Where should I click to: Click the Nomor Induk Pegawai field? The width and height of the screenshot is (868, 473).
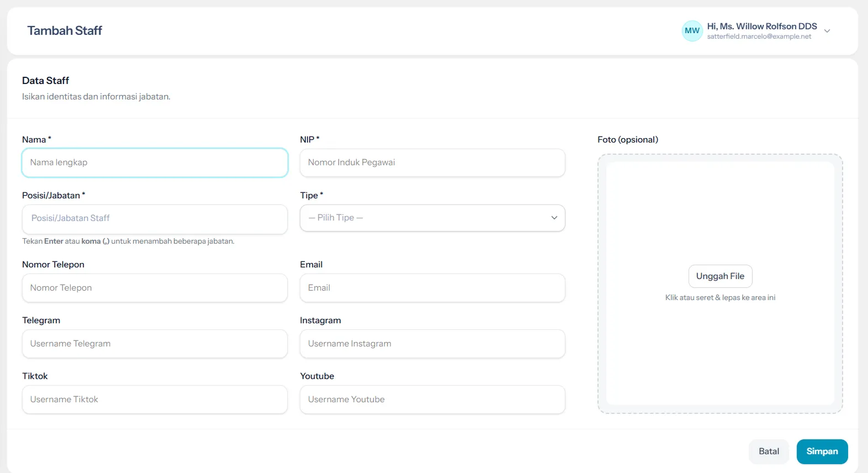[432, 162]
